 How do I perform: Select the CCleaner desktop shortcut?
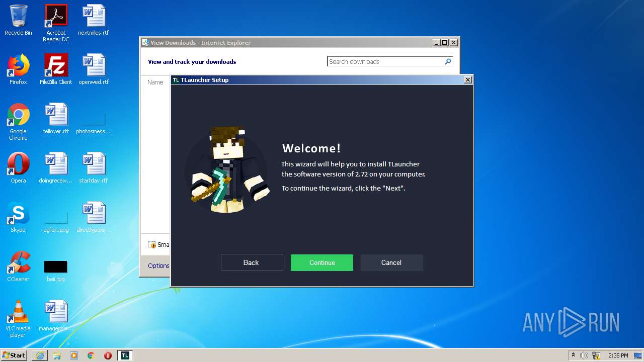tap(18, 266)
